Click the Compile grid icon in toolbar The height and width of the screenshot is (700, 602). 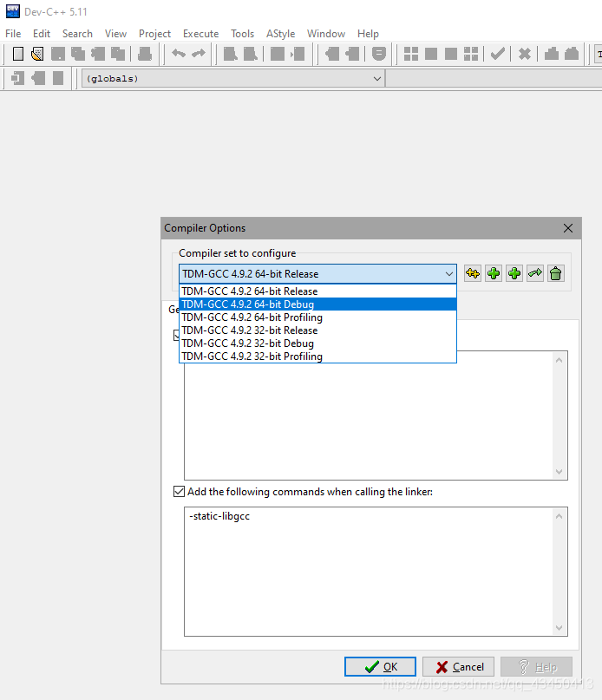(411, 54)
